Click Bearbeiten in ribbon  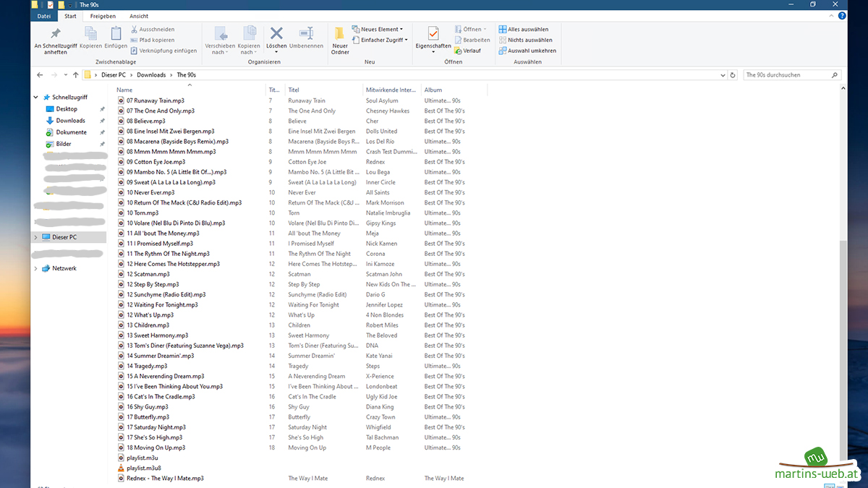(472, 40)
